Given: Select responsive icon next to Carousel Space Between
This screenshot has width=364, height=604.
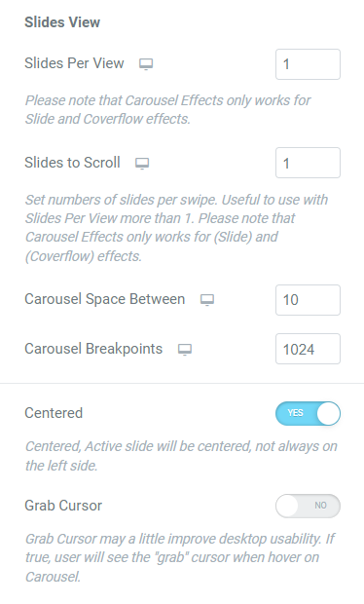Looking at the screenshot, I should click(207, 300).
